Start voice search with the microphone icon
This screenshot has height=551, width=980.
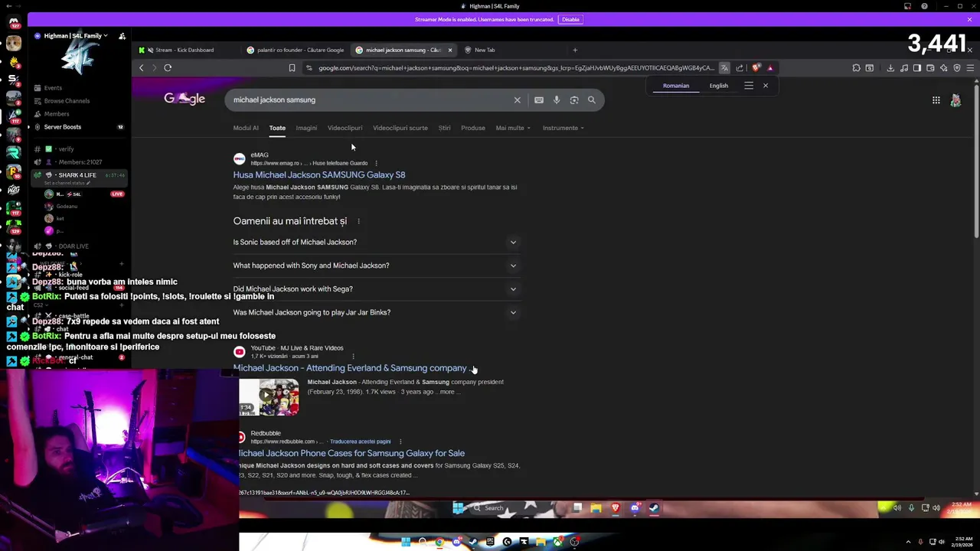click(x=557, y=99)
